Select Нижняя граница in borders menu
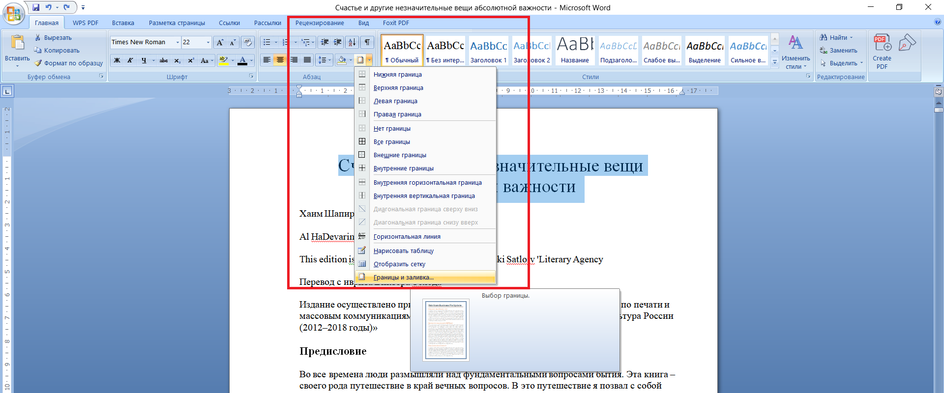944x393 pixels. 425,75
